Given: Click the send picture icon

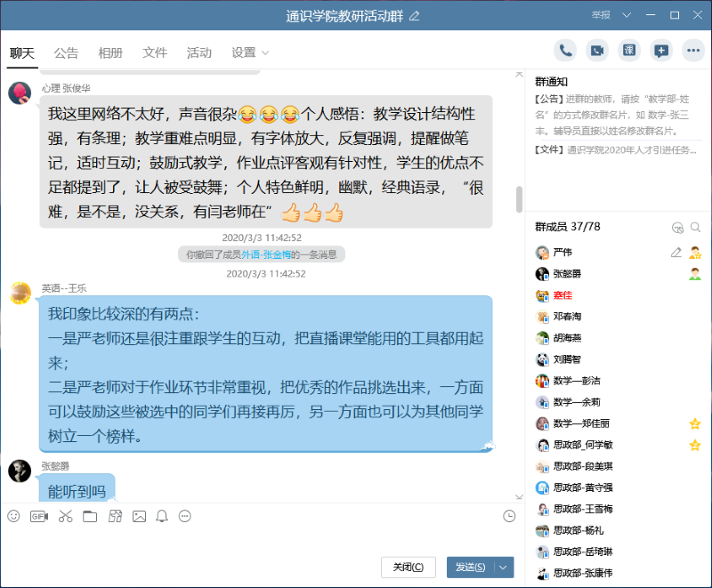Looking at the screenshot, I should (x=139, y=516).
